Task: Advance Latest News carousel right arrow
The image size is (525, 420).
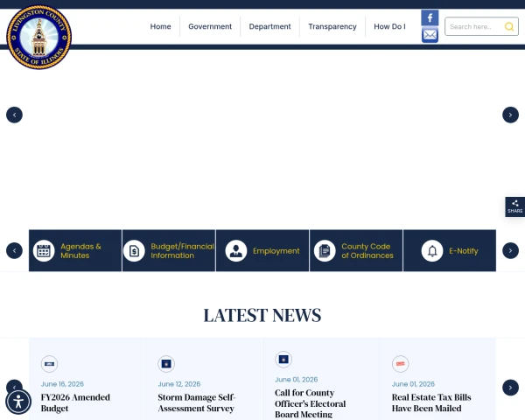Action: click(x=511, y=388)
